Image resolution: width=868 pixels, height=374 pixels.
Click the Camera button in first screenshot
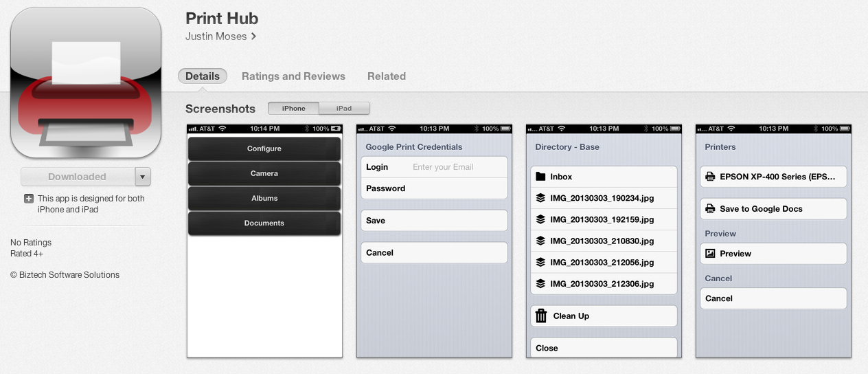(x=264, y=173)
